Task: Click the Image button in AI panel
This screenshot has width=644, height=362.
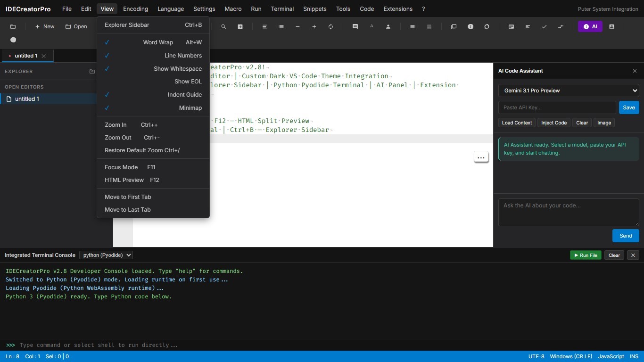Action: 604,123
